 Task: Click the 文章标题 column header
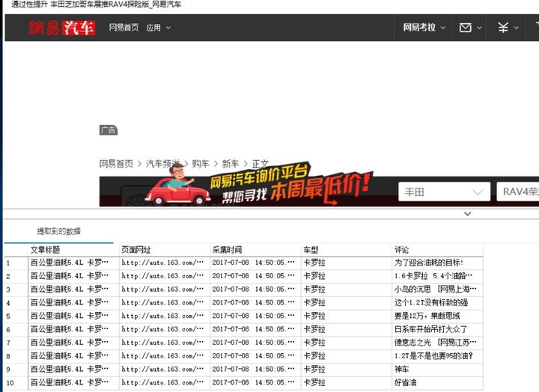(x=73, y=250)
